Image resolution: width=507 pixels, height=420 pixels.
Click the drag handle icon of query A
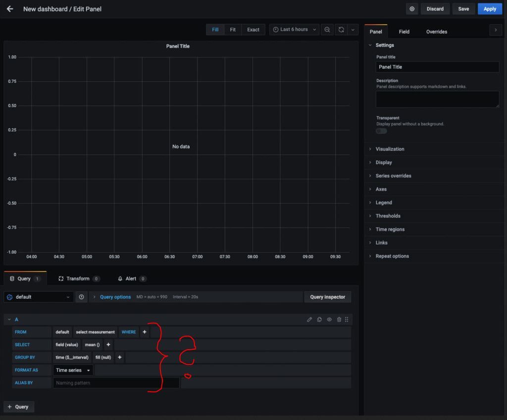pyautogui.click(x=347, y=319)
